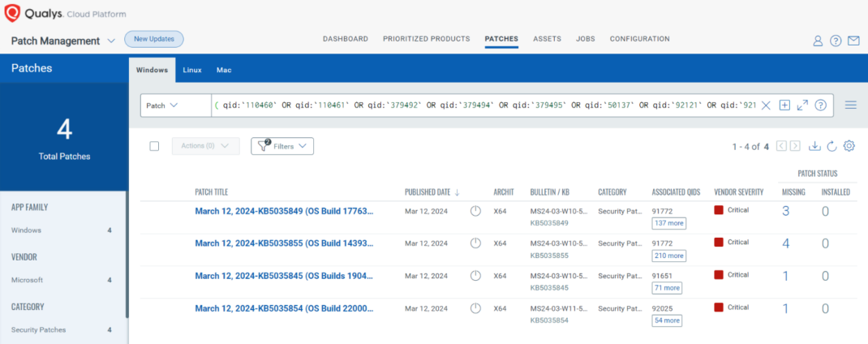Open the hamburger menu beside search bar
868x344 pixels.
851,105
